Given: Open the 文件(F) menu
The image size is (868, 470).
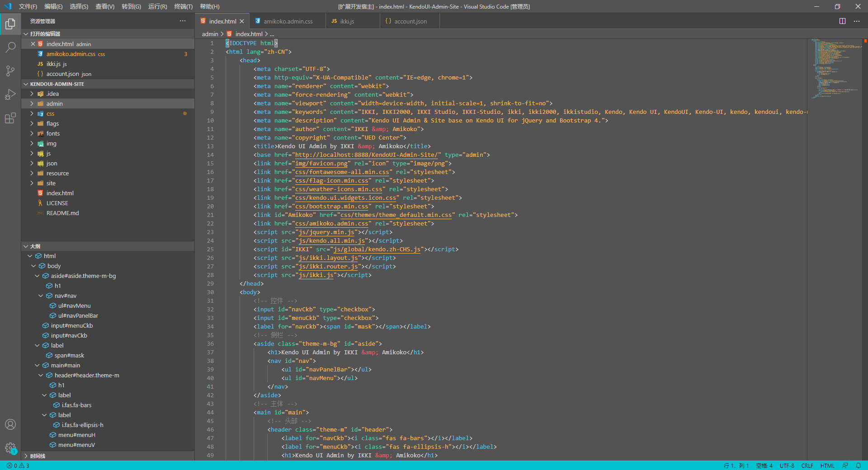Looking at the screenshot, I should [x=28, y=6].
